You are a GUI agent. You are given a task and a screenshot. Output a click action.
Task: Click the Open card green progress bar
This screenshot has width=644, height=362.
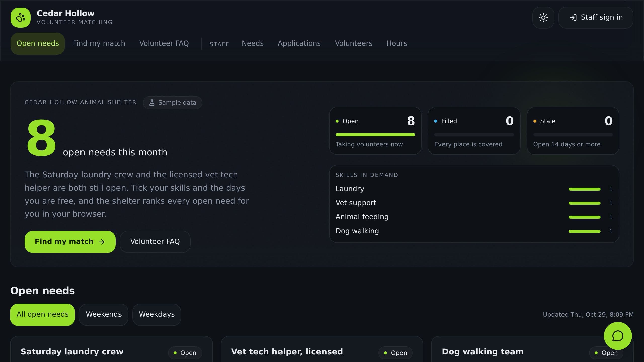coord(375,135)
